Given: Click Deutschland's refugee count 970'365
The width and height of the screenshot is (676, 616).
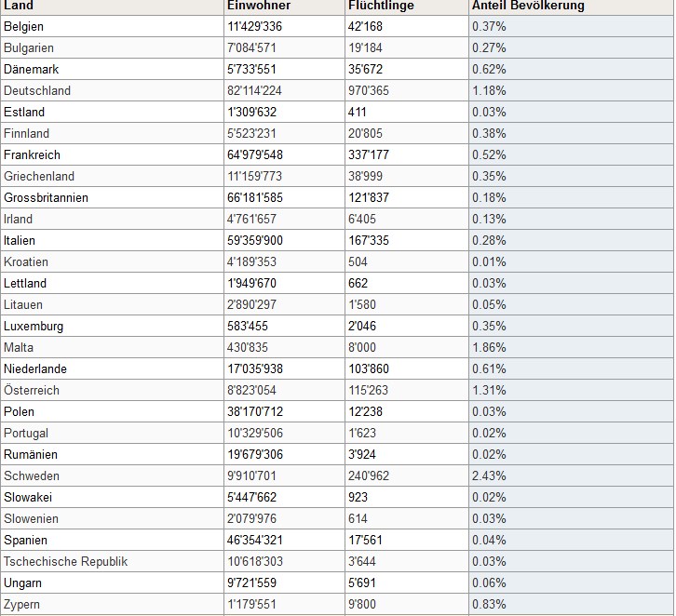Looking at the screenshot, I should coord(370,90).
